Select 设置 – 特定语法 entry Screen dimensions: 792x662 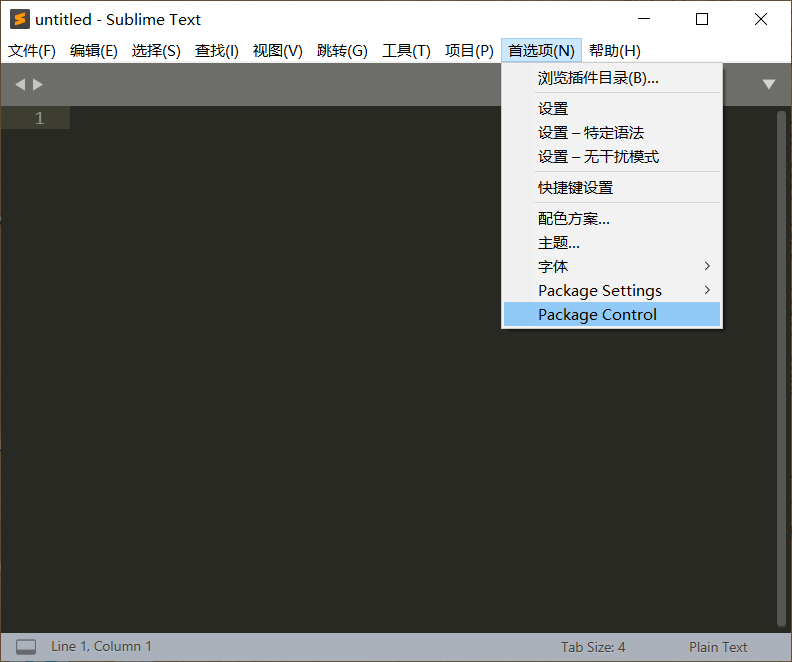coord(612,133)
